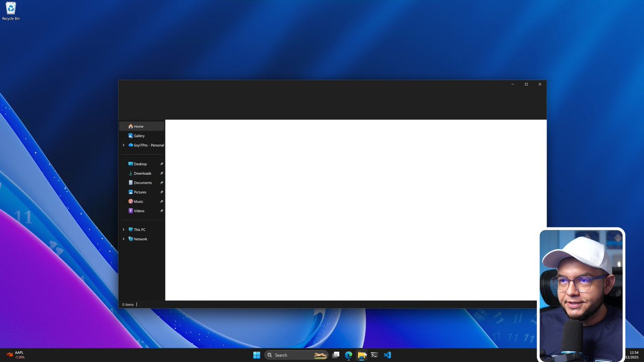Select Home in the navigation pane
The height and width of the screenshot is (362, 644).
pos(142,127)
